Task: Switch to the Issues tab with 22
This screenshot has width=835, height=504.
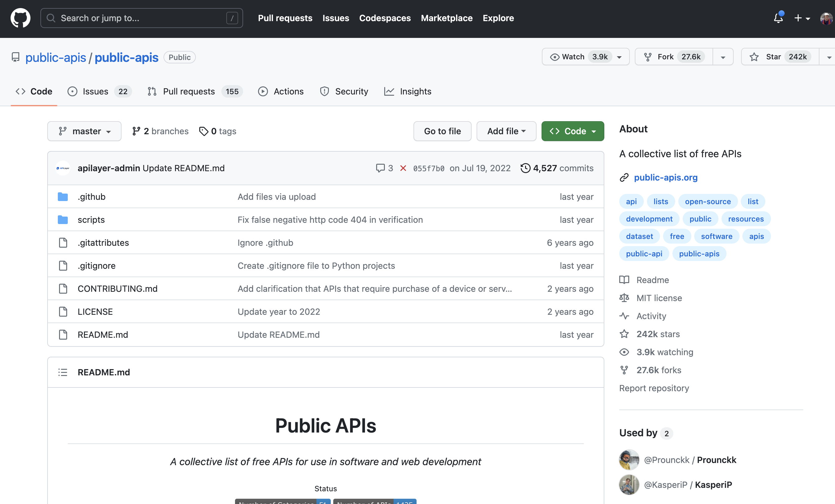Action: pyautogui.click(x=99, y=91)
